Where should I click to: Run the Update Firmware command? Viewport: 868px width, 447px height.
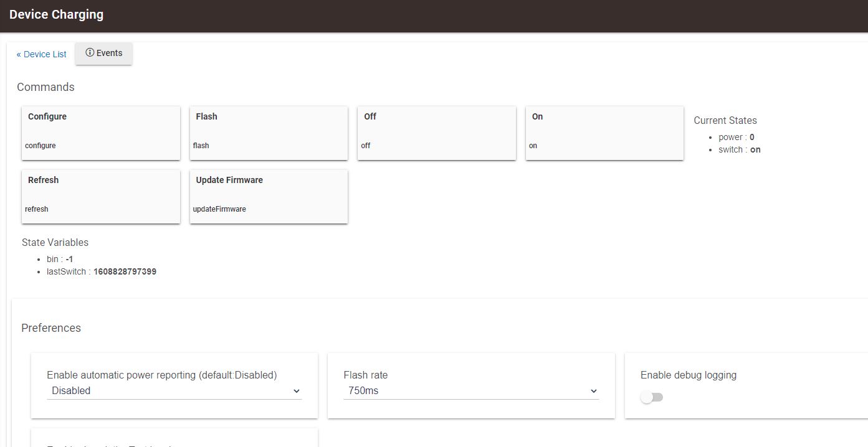[269, 197]
